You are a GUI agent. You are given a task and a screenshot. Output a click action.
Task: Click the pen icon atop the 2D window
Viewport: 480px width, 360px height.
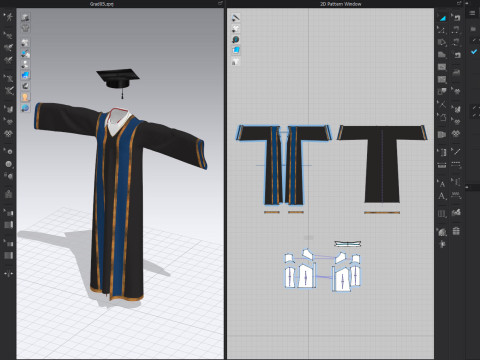(236, 17)
